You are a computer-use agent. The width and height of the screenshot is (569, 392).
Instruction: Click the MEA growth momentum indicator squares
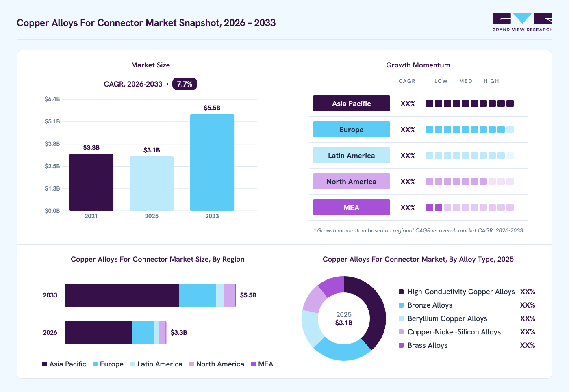[470, 208]
